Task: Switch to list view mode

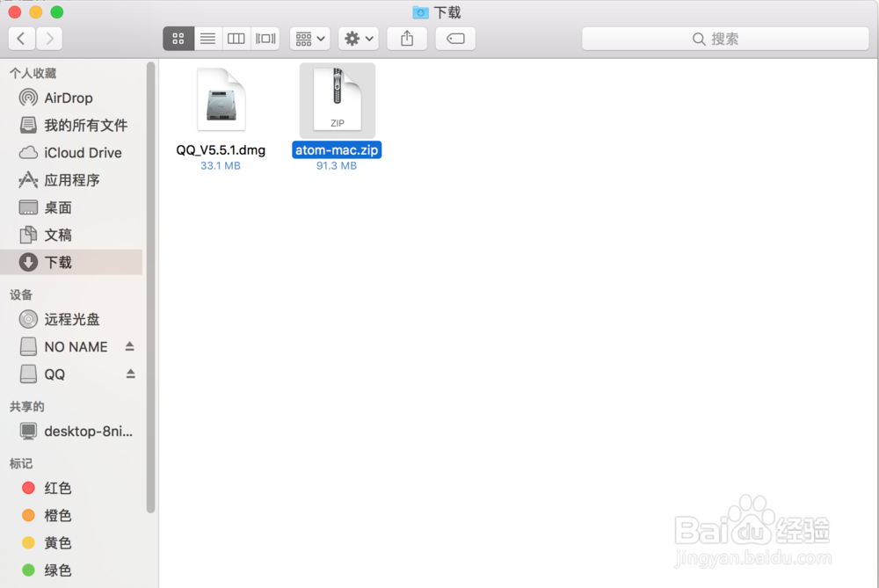Action: 207,38
